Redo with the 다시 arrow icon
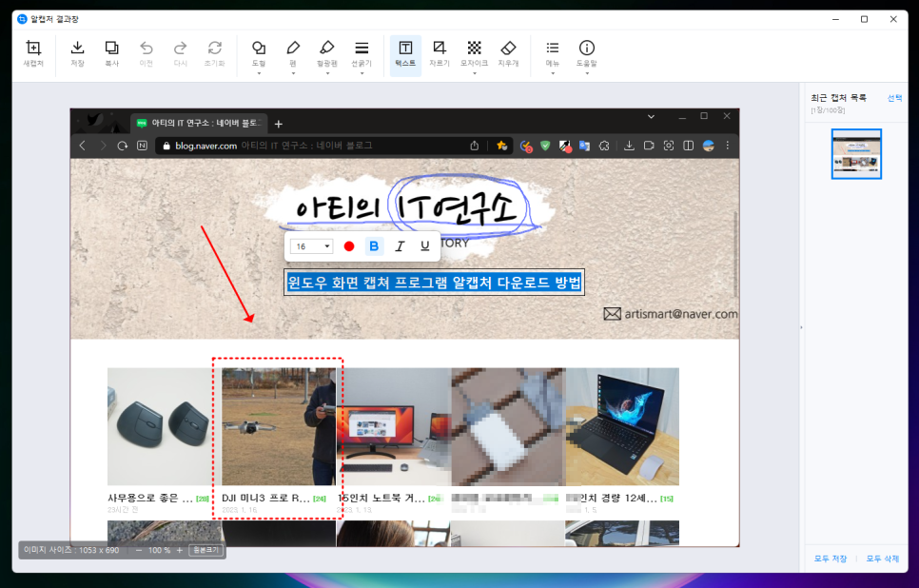919x588 pixels. (x=181, y=53)
